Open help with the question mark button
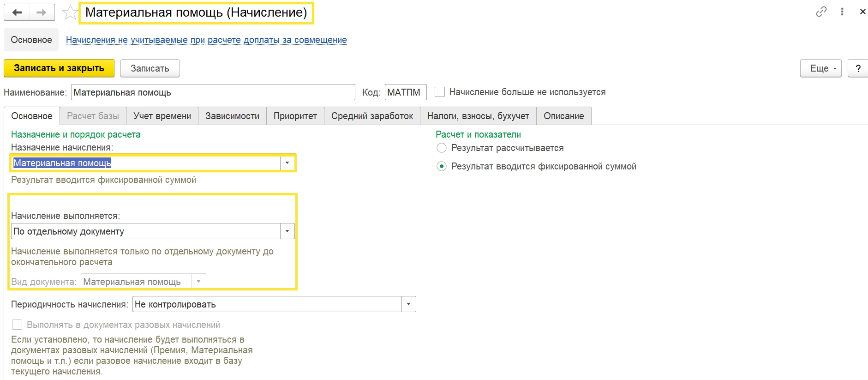The image size is (868, 380). pos(858,68)
